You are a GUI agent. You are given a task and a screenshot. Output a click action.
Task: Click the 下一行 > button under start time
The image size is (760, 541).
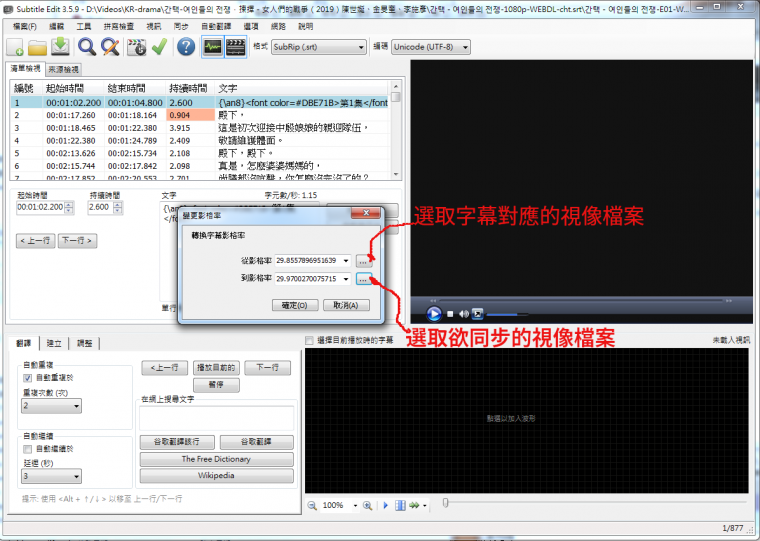[x=78, y=241]
